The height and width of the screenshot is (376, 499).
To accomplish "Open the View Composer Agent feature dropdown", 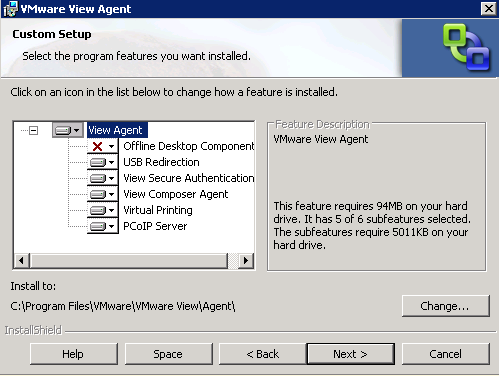I will pos(103,194).
